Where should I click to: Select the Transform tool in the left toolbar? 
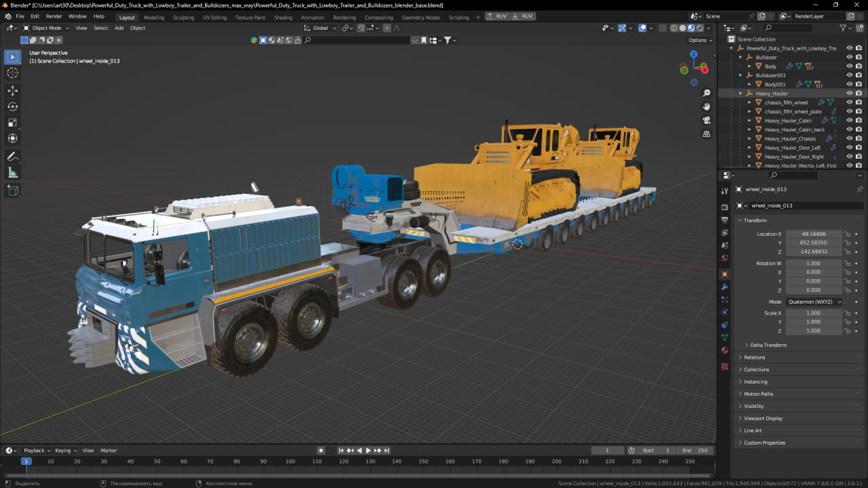click(13, 138)
